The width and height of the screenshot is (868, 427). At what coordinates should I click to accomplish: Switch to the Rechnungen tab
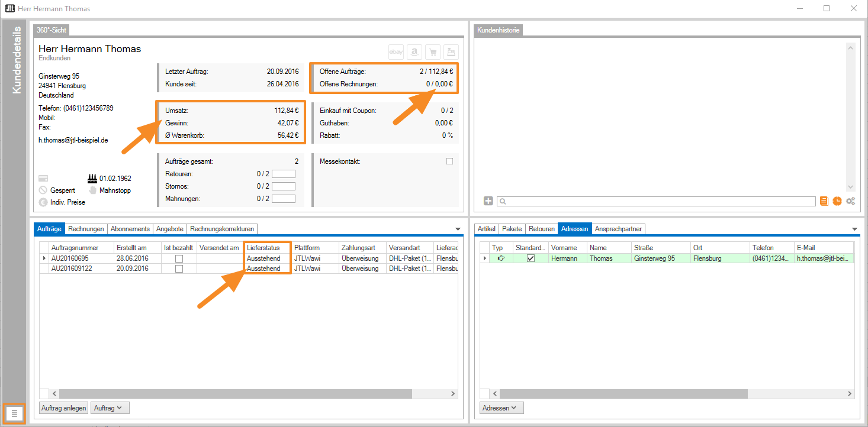click(86, 229)
